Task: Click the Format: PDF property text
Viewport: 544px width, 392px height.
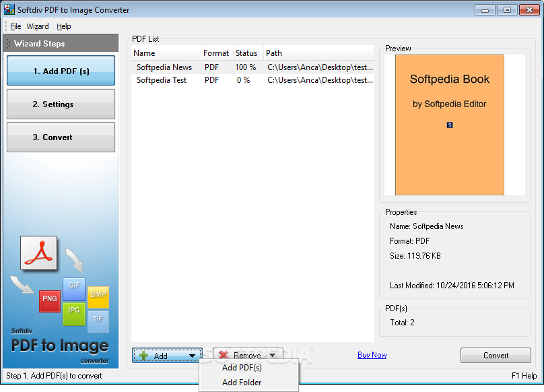Action: (x=410, y=241)
